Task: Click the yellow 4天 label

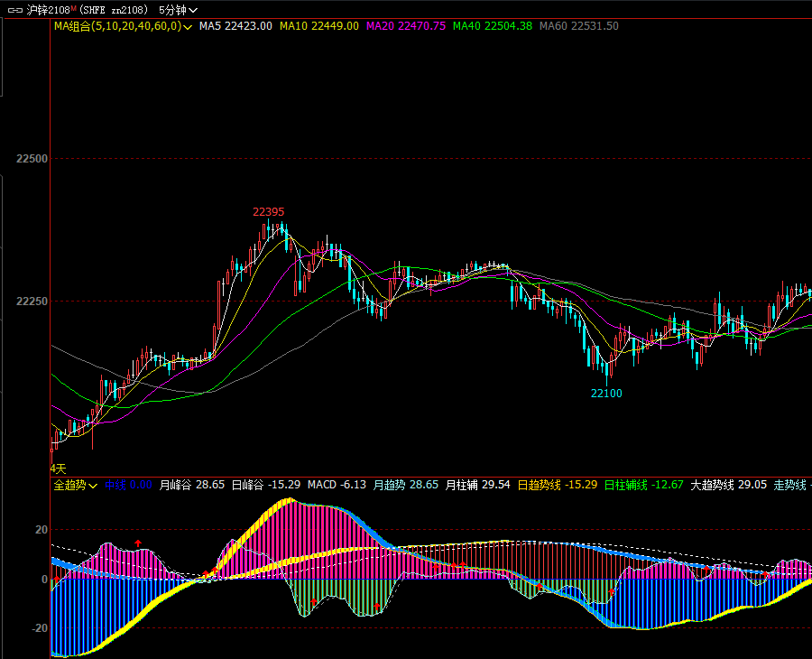Action: 58,469
